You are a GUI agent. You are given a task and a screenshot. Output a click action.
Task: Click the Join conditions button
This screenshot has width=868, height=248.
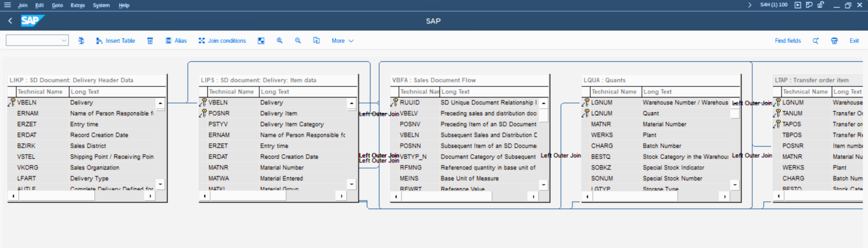coord(222,41)
